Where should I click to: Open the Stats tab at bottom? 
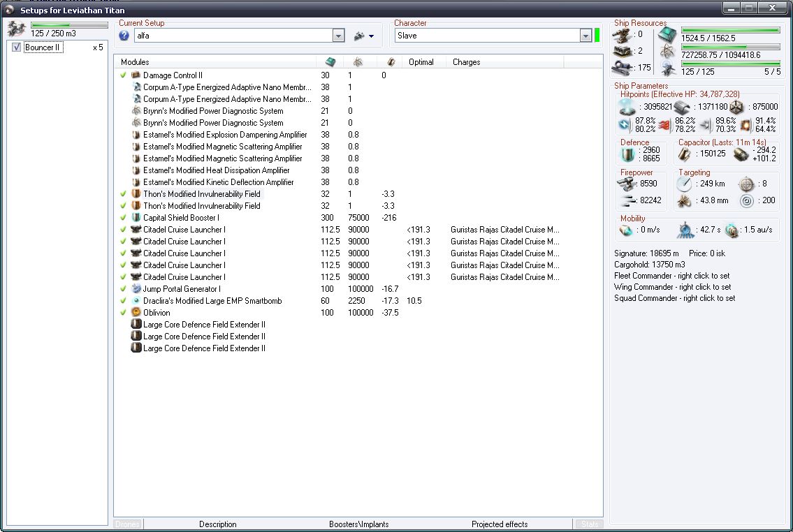(x=589, y=524)
